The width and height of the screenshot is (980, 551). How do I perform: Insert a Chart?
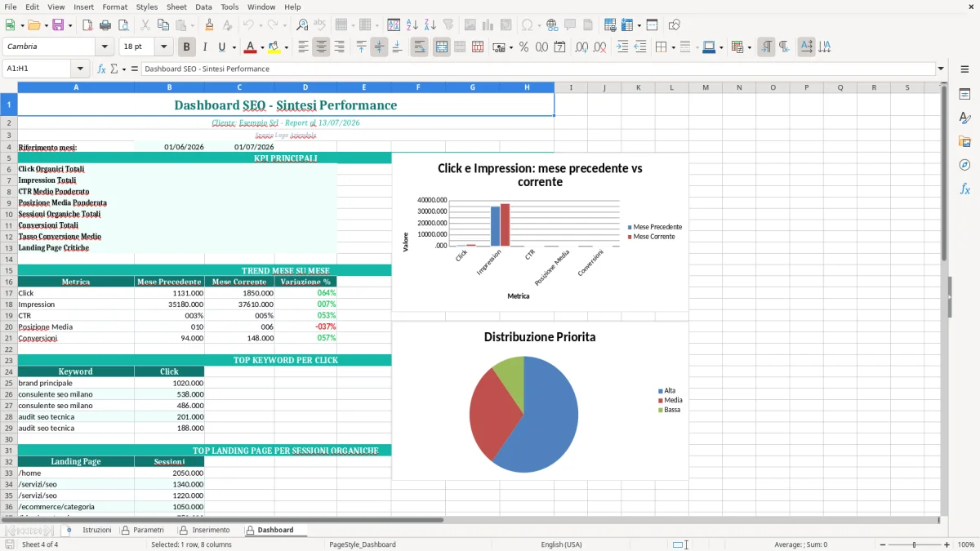pyautogui.click(x=488, y=25)
